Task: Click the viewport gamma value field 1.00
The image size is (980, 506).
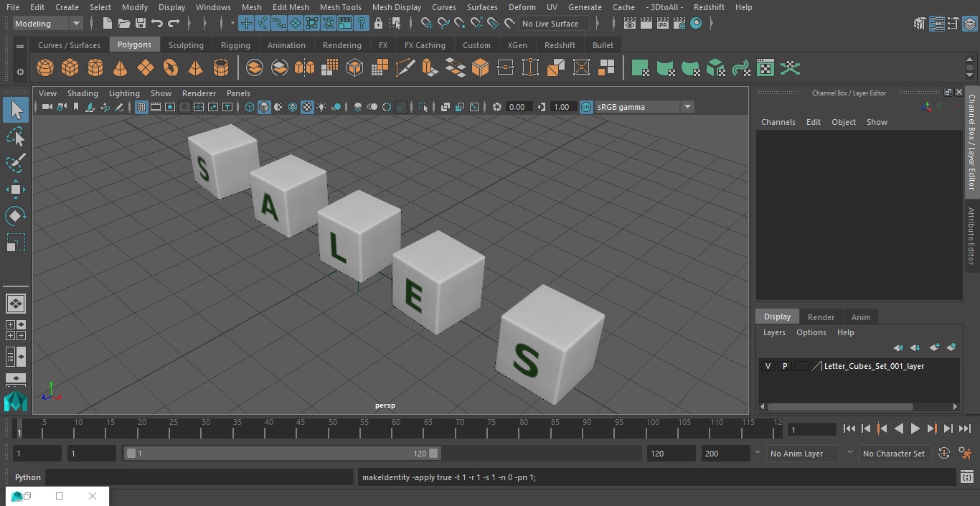Action: [562, 107]
